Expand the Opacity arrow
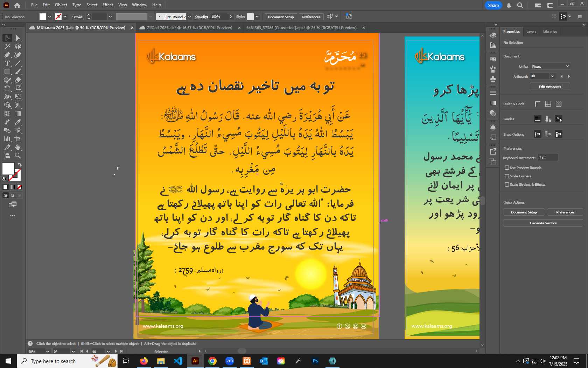Screen dimensions: 588x368 [231, 17]
